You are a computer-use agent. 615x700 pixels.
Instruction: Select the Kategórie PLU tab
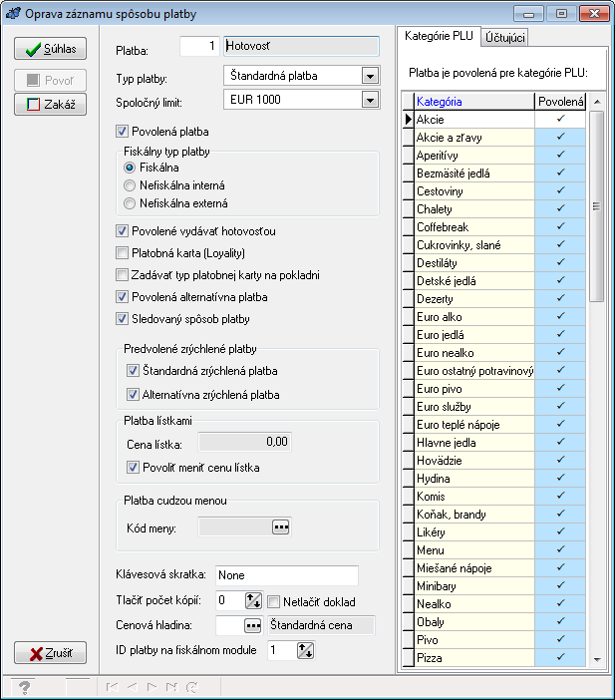439,36
